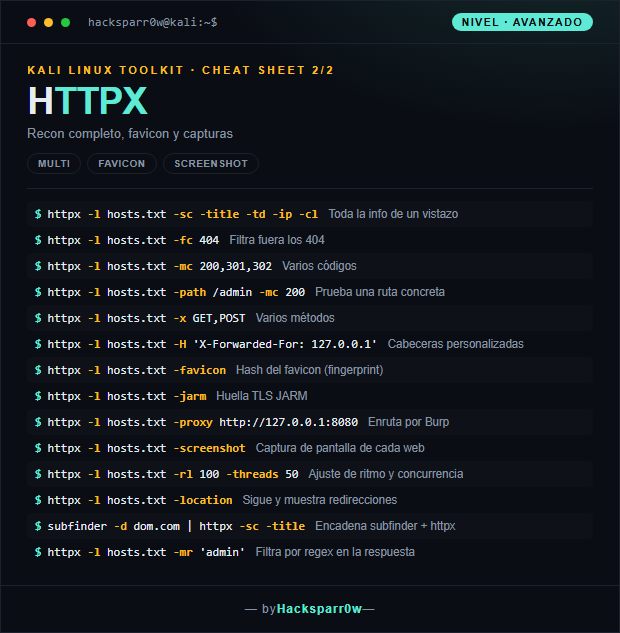Click 'Varios métodos' description
This screenshot has height=633, width=620.
coord(295,318)
